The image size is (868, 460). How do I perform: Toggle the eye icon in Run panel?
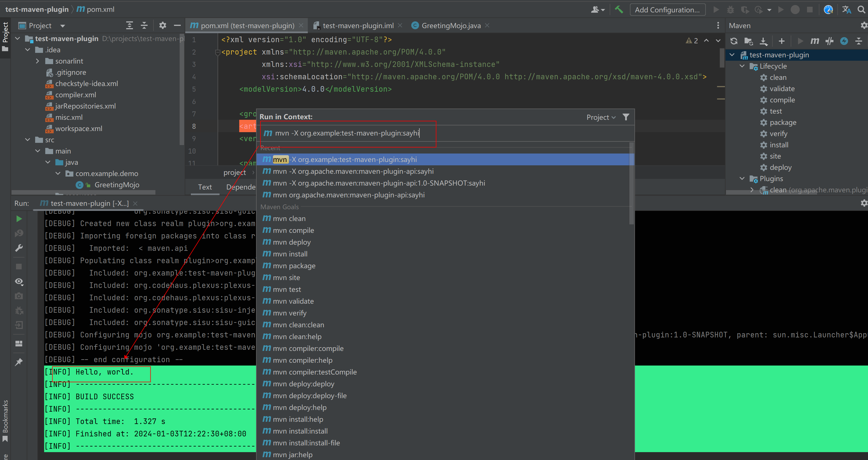19,281
